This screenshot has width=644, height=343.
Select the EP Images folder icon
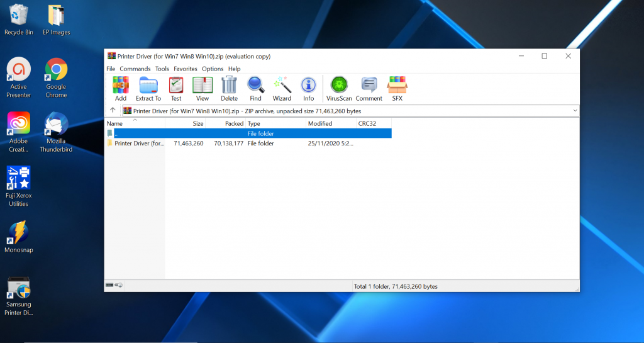click(x=56, y=20)
